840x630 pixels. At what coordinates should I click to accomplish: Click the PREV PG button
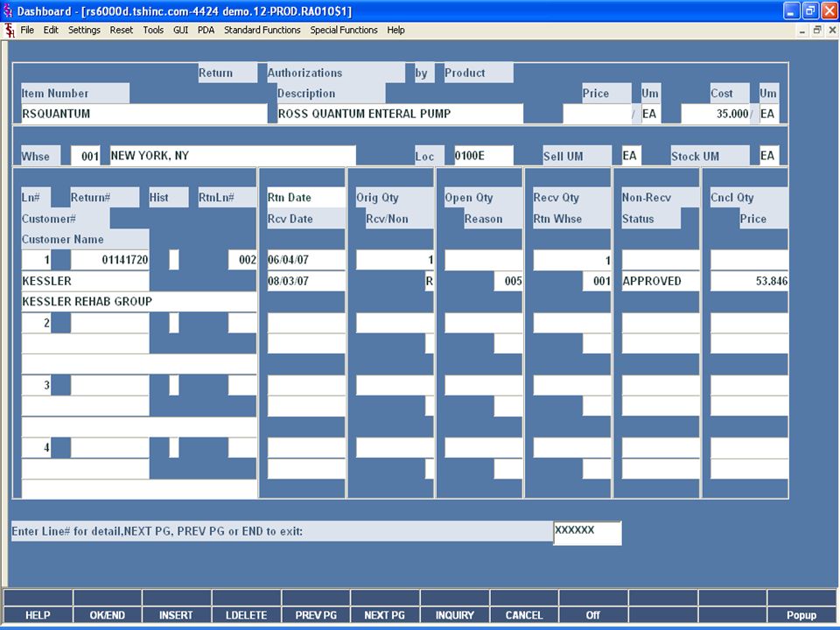pyautogui.click(x=316, y=615)
